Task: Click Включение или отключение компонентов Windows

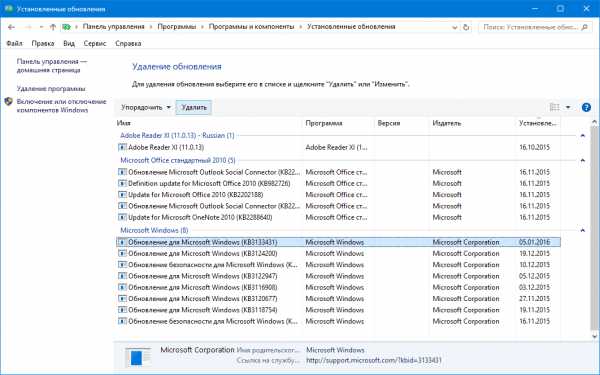Action: tap(61, 106)
